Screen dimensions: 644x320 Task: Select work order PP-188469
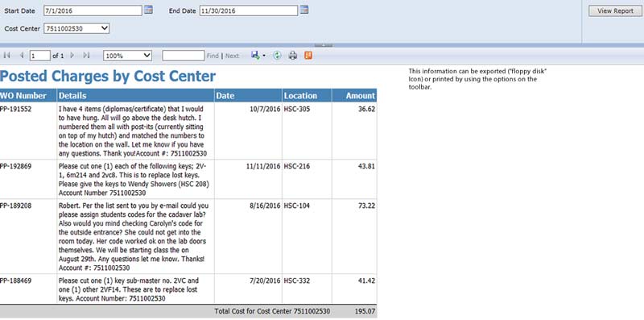pos(15,281)
